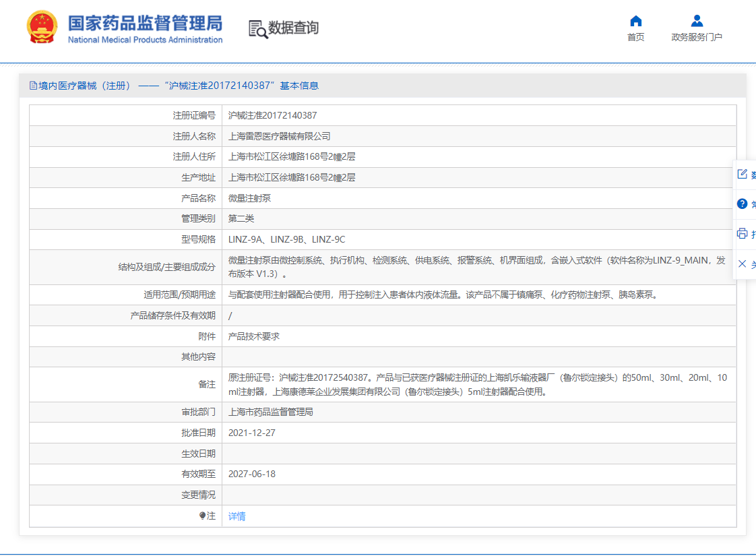Screen dimensions: 756x556
Task: Select registration number 沪械注准20172140387 value
Action: (x=272, y=115)
